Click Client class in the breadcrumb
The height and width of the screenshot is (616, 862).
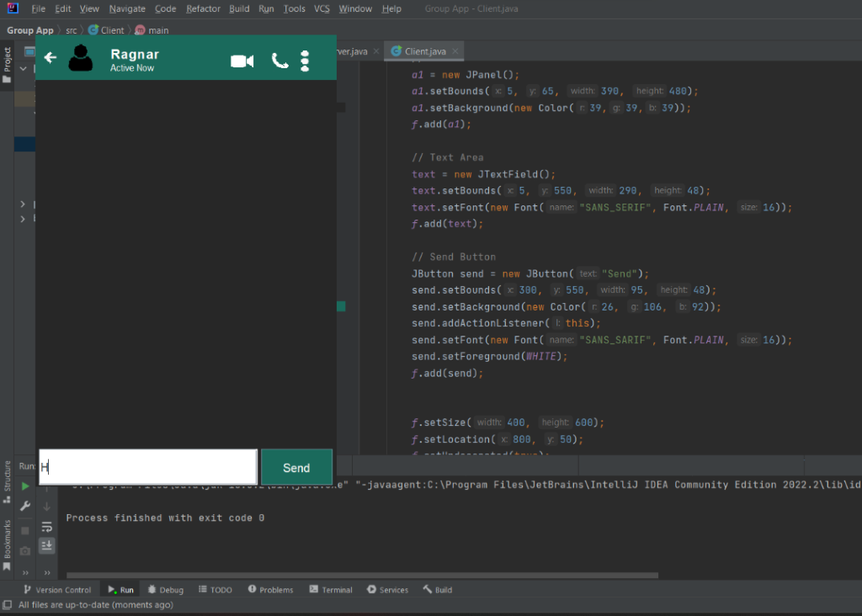107,30
